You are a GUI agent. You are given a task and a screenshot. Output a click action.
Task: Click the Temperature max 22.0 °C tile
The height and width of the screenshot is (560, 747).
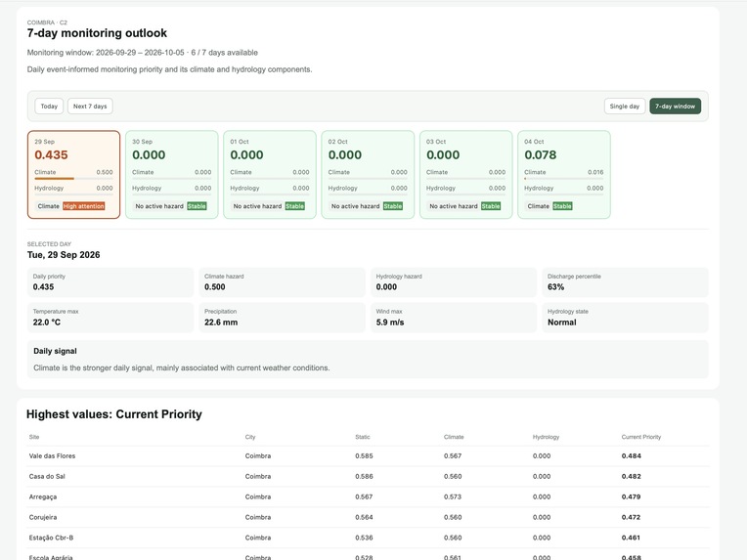[x=110, y=318]
